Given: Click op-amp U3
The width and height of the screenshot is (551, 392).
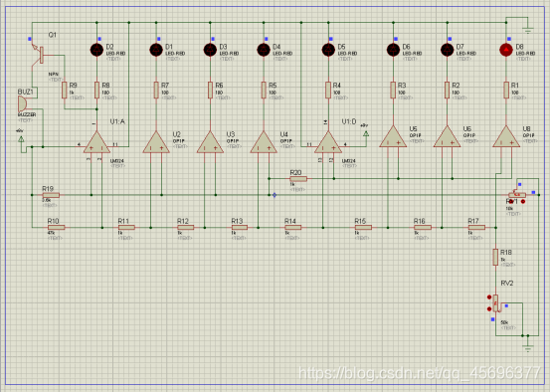Looking at the screenshot, I should (x=210, y=142).
